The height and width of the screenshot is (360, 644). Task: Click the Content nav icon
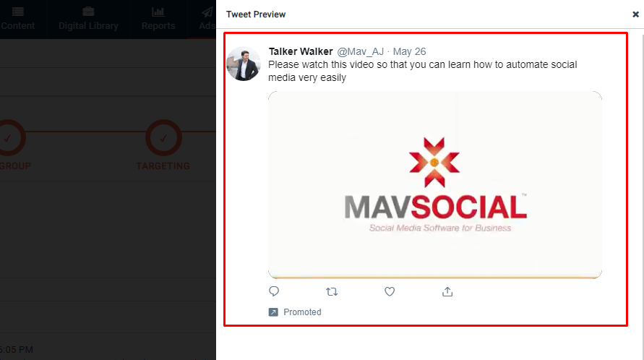point(17,12)
